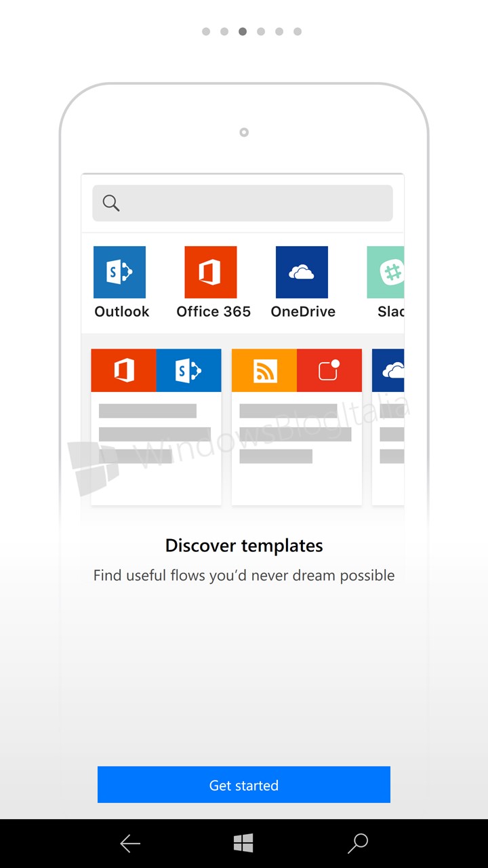Tap the Outlook connector icon
Image resolution: width=488 pixels, height=868 pixels.
(x=119, y=272)
